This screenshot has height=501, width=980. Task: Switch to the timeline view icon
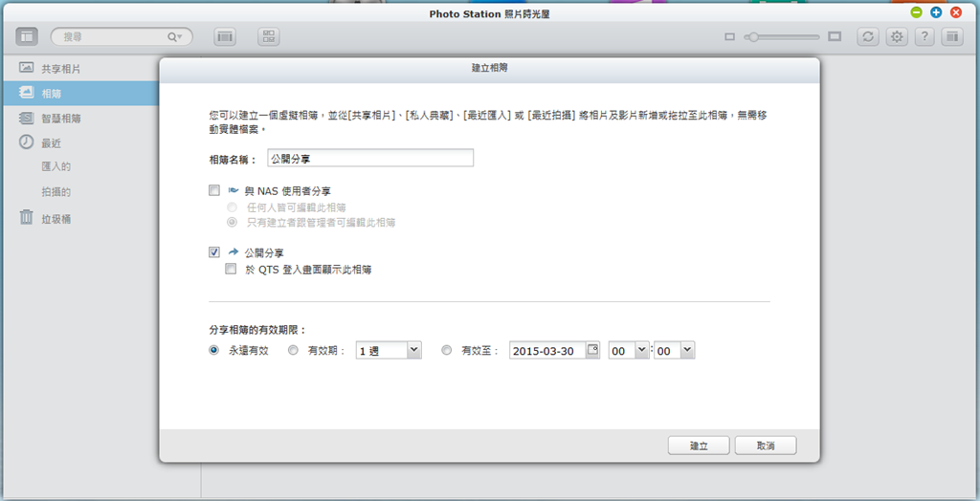pos(225,37)
